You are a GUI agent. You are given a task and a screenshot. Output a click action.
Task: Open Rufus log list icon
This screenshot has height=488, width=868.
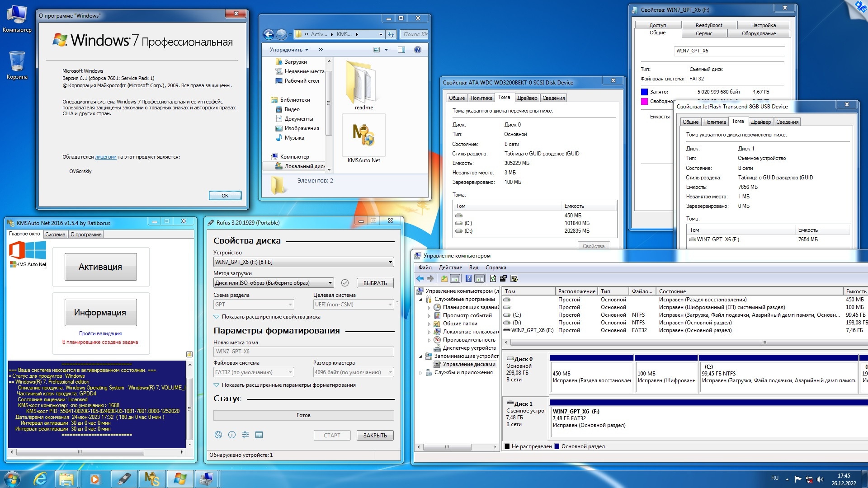259,435
